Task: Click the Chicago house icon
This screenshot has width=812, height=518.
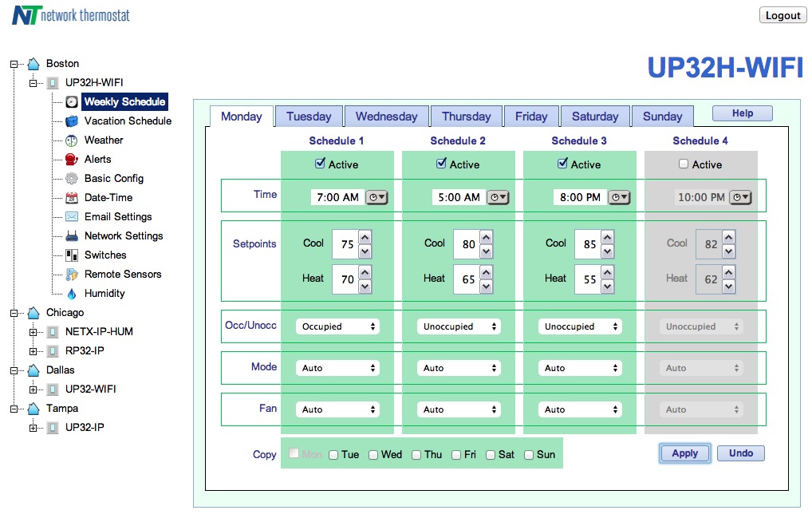Action: (x=34, y=313)
